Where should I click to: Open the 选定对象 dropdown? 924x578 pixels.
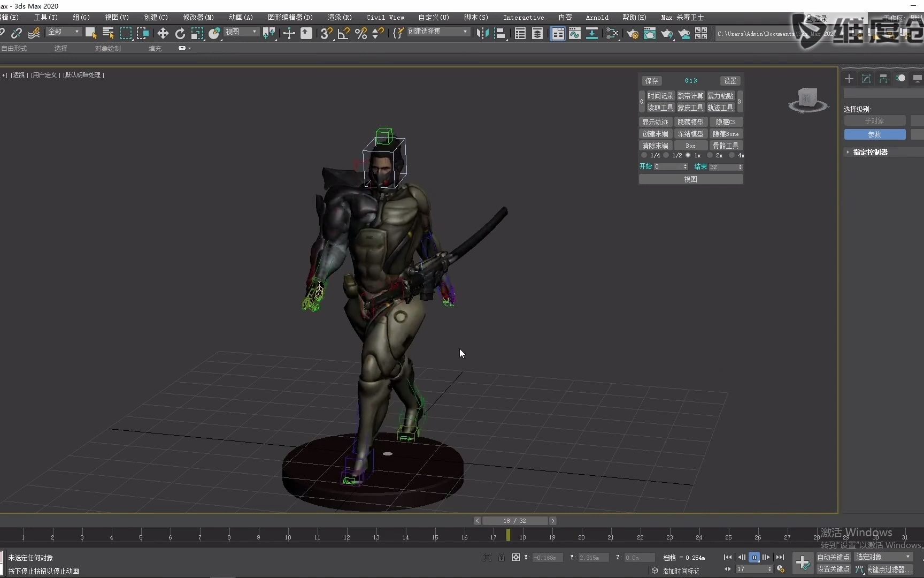(x=883, y=557)
